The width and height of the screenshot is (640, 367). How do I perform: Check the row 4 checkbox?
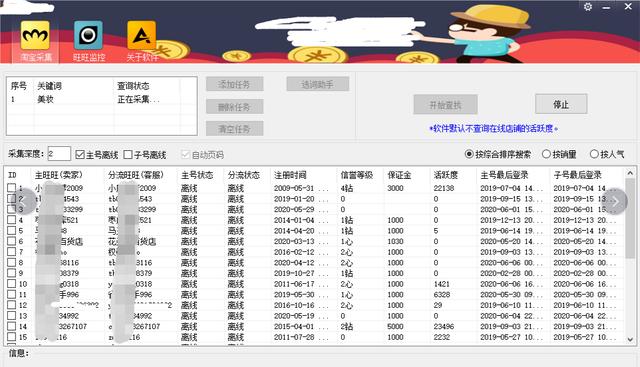point(11,220)
